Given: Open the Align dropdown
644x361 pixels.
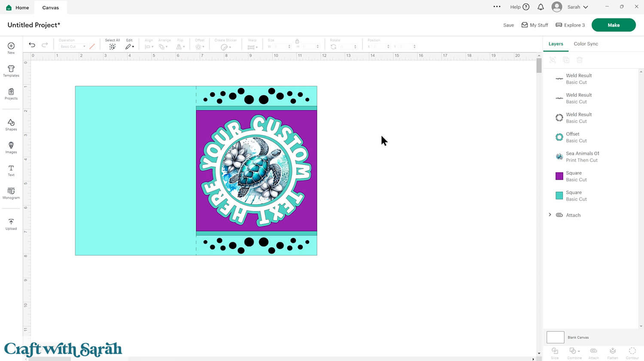Looking at the screenshot, I should click(149, 46).
